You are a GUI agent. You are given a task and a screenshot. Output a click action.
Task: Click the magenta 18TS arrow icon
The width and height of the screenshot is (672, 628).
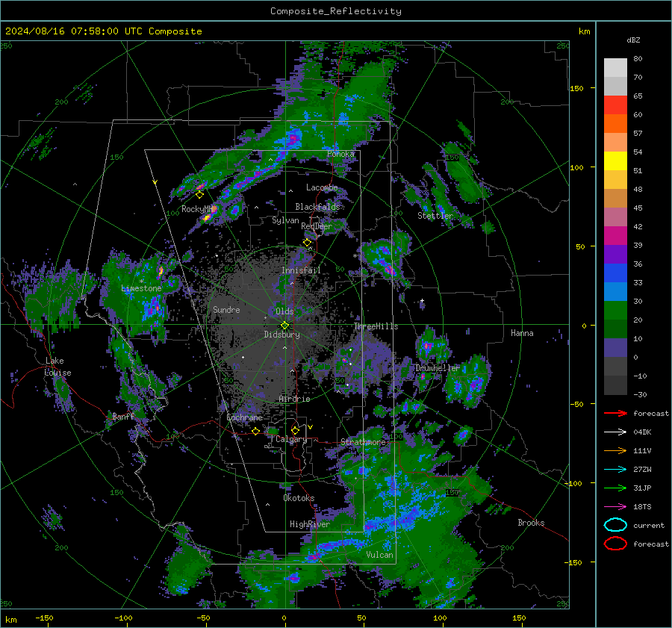click(x=615, y=507)
